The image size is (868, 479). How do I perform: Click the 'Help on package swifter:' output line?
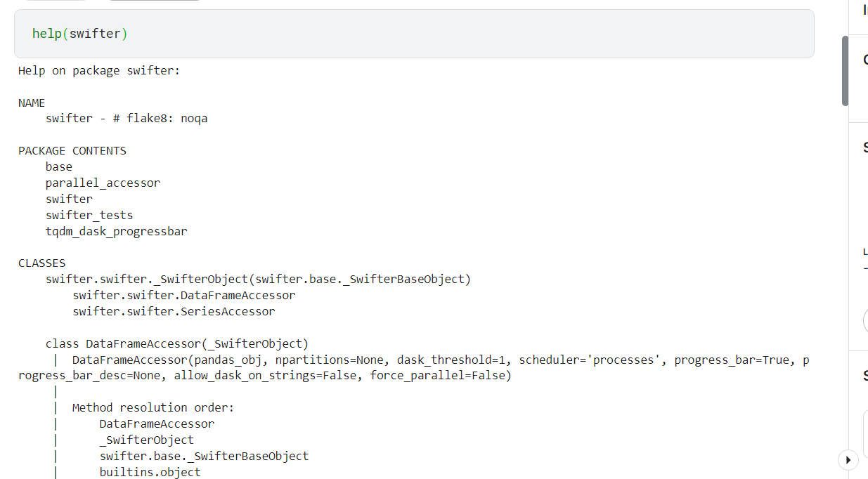click(99, 70)
